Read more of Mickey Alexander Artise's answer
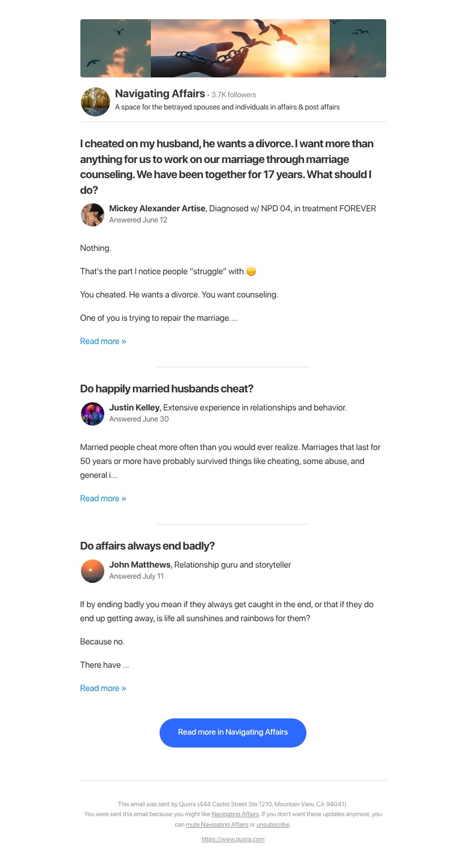Screen dimensions: 466x868 (x=103, y=341)
